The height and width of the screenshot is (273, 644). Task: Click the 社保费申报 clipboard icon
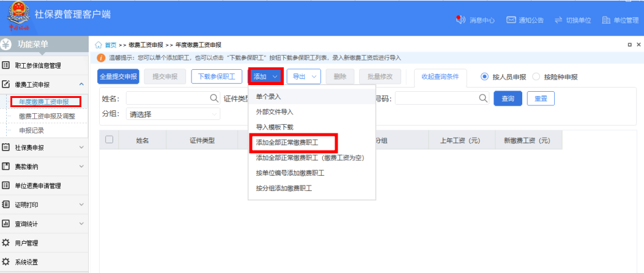coord(6,147)
